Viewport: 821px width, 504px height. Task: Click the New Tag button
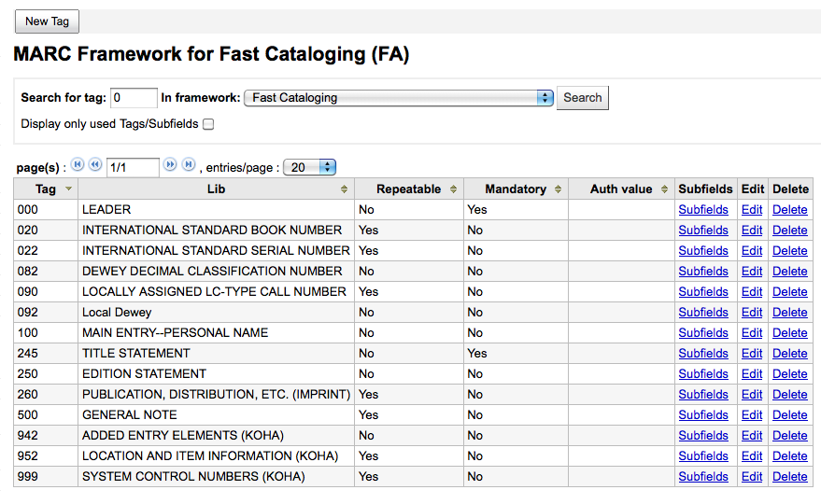tap(47, 21)
